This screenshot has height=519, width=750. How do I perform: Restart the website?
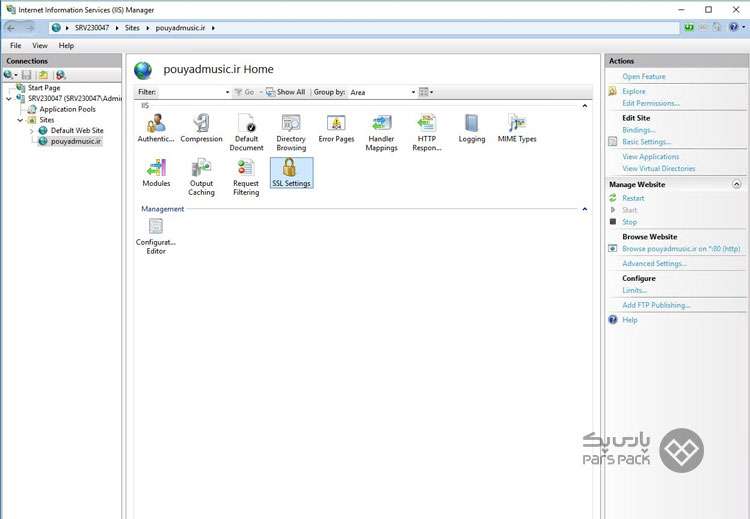pyautogui.click(x=633, y=198)
